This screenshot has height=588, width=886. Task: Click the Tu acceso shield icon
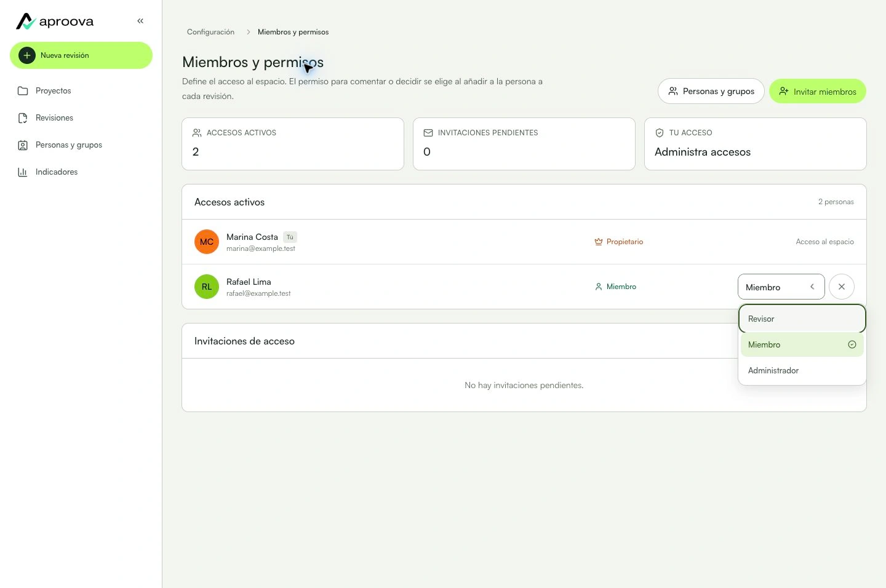coord(660,133)
